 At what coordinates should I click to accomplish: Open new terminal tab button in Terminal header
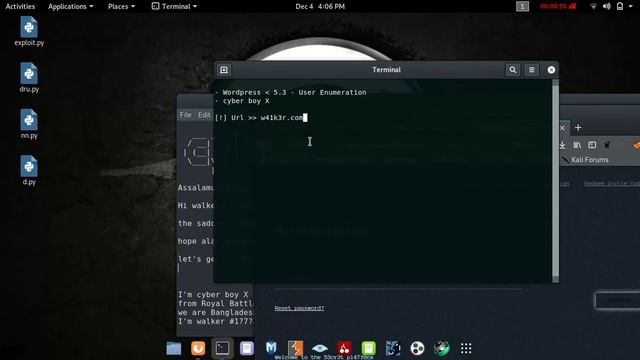tap(224, 70)
